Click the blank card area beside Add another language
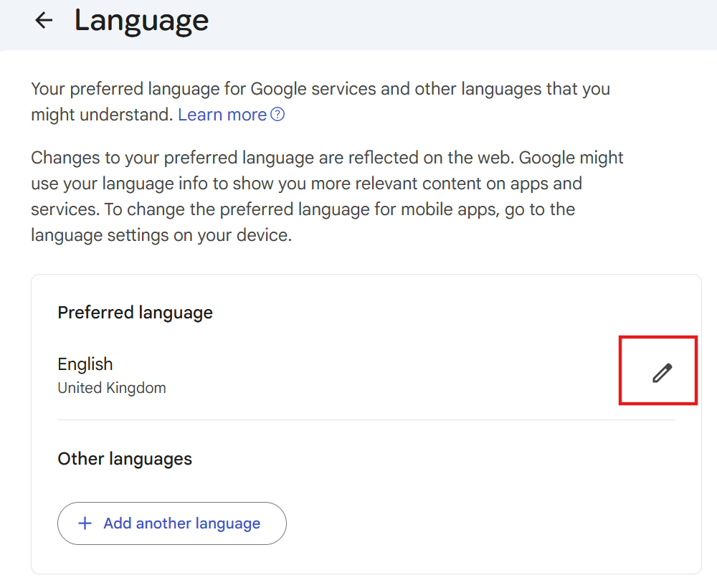717x588 pixels. [488, 523]
